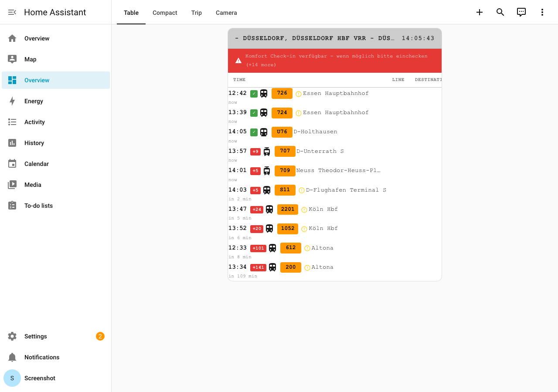This screenshot has height=392, width=558.
Task: Click the LINE column header
Action: [398, 80]
